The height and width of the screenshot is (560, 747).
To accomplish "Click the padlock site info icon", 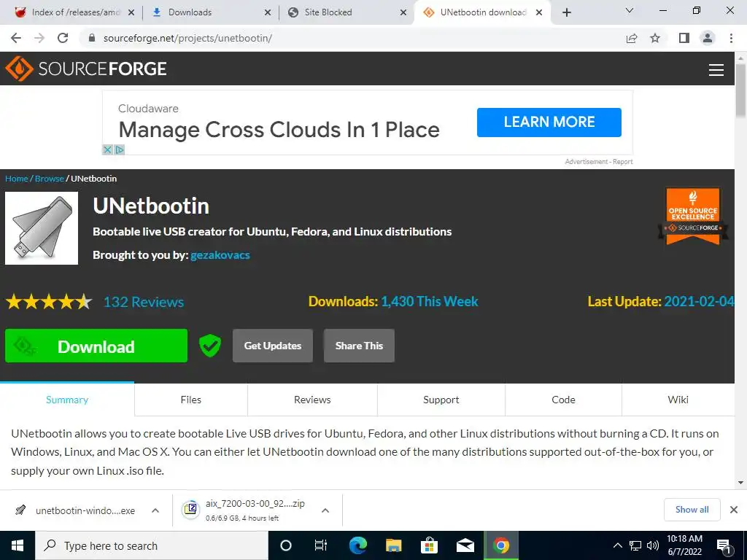I will (92, 38).
